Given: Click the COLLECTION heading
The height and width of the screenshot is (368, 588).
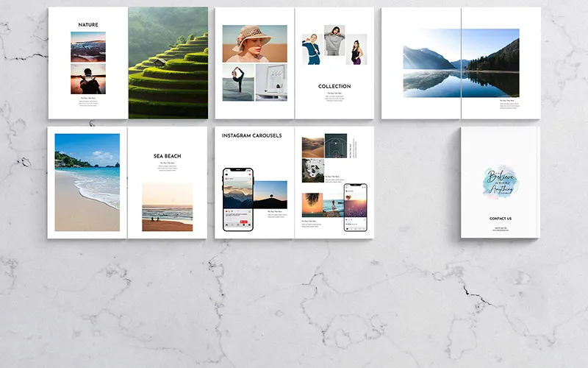Looking at the screenshot, I should click(x=334, y=86).
